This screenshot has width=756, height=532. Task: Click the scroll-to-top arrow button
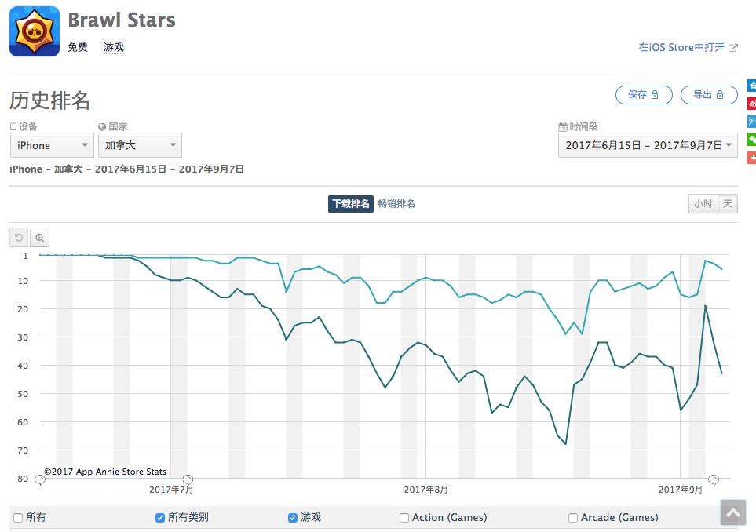(x=732, y=513)
